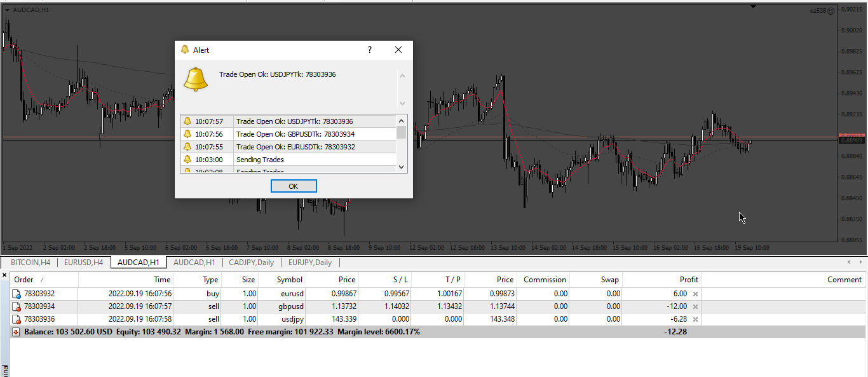
Task: Select the GBPUSD 10:07:56 alert entry
Action: (x=288, y=134)
